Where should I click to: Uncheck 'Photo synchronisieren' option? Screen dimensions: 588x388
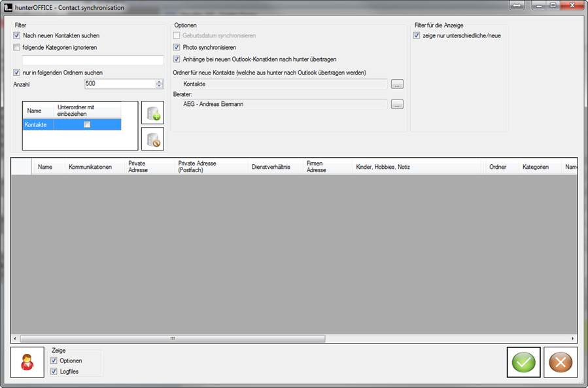pos(177,48)
